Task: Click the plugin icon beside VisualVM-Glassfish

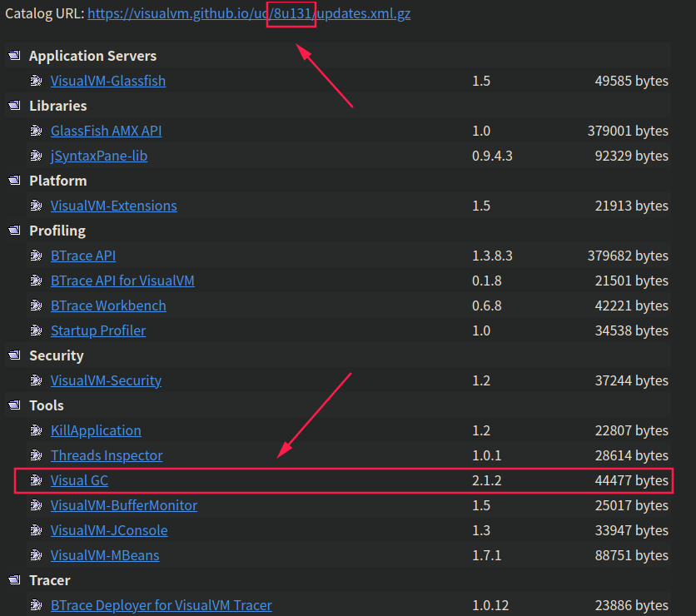Action: tap(36, 81)
